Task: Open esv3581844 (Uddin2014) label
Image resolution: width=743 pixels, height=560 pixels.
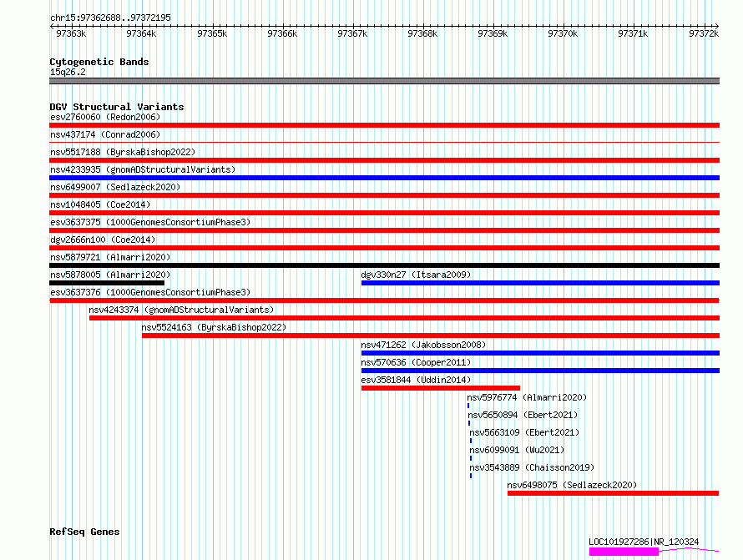Action: point(416,380)
